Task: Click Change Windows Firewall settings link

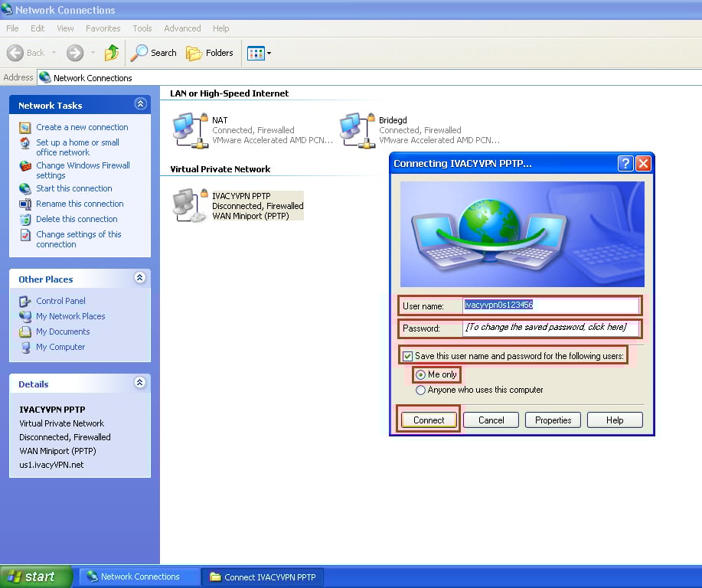Action: click(x=83, y=170)
